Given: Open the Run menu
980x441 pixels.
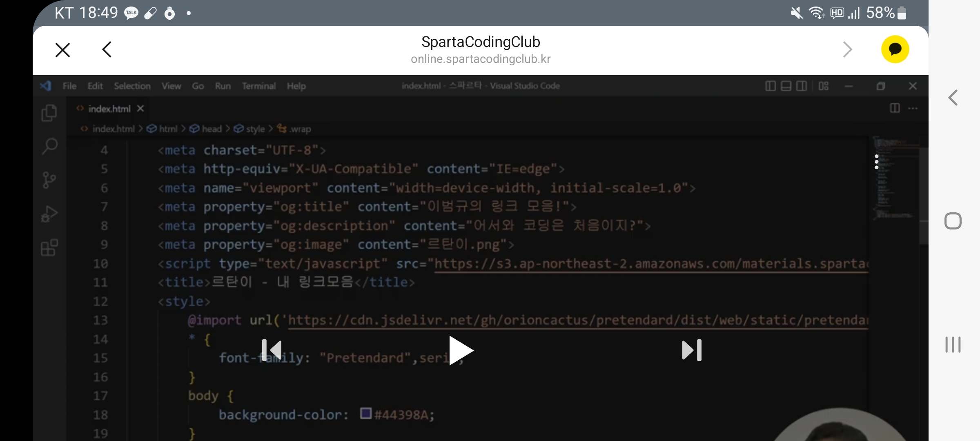Looking at the screenshot, I should tap(223, 86).
